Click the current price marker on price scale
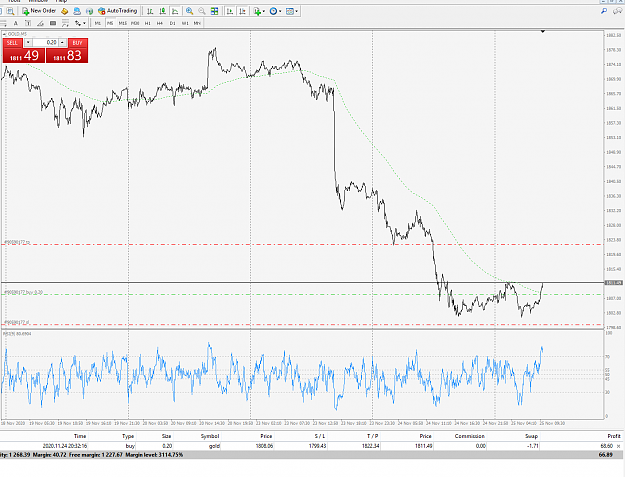The height and width of the screenshot is (477, 625). coord(613,283)
